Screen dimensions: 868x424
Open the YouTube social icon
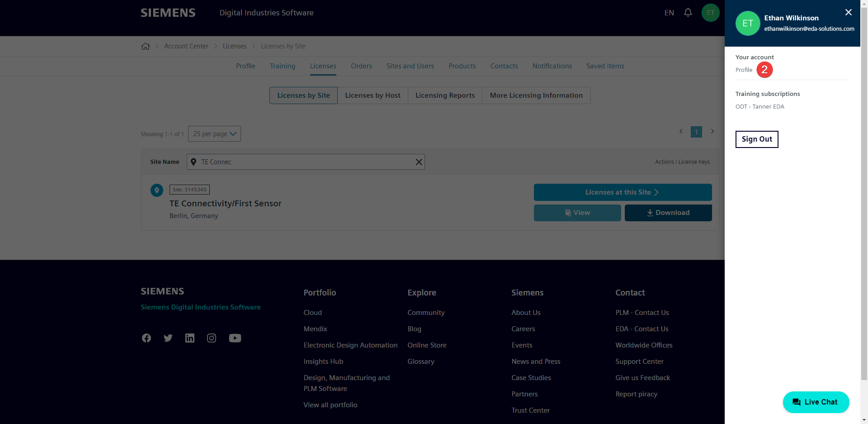tap(235, 338)
